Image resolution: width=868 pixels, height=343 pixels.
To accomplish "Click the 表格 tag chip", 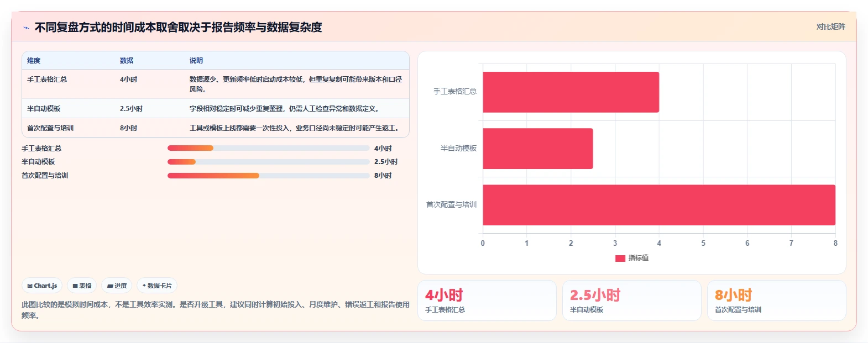I will pyautogui.click(x=82, y=286).
